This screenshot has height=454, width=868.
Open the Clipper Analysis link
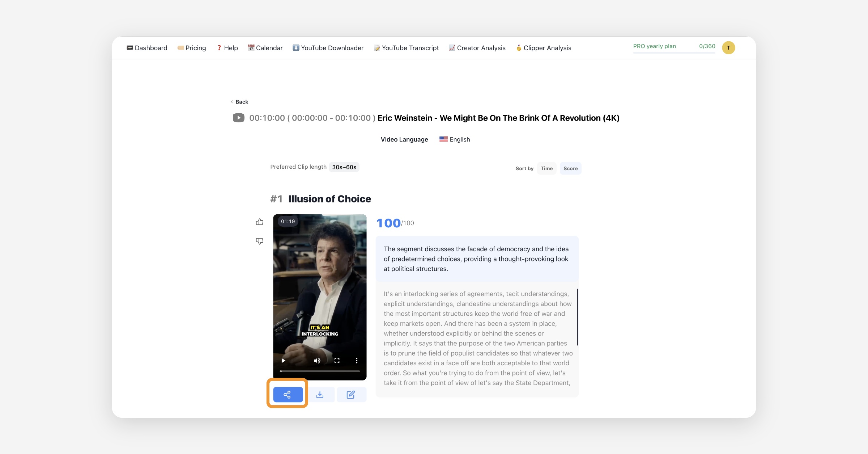click(544, 48)
